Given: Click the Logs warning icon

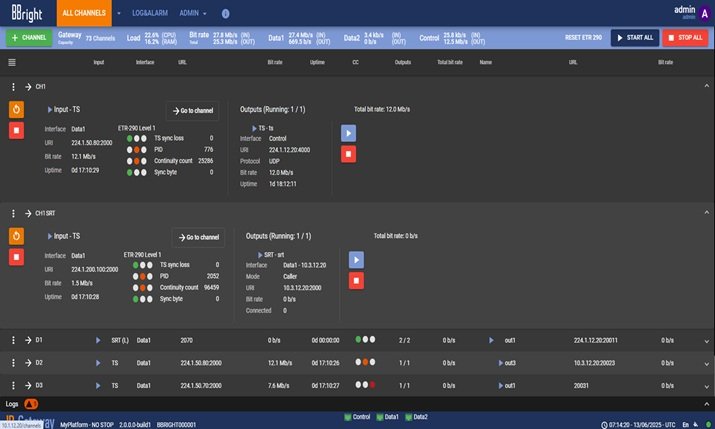Looking at the screenshot, I should (31, 402).
